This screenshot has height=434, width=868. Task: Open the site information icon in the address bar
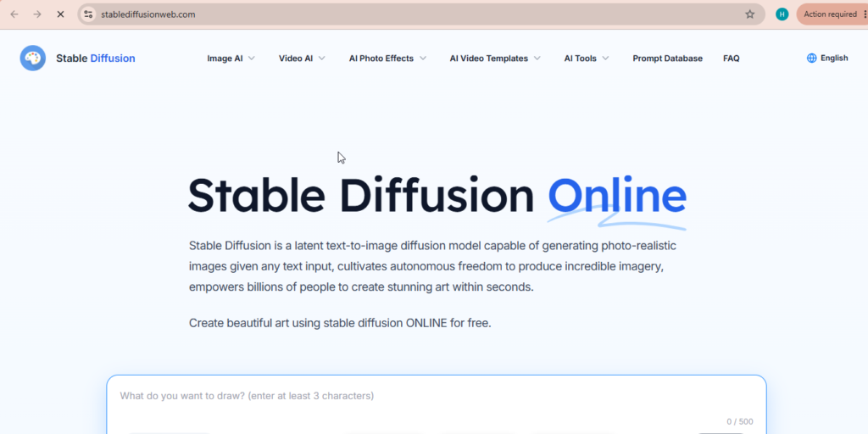tap(88, 14)
